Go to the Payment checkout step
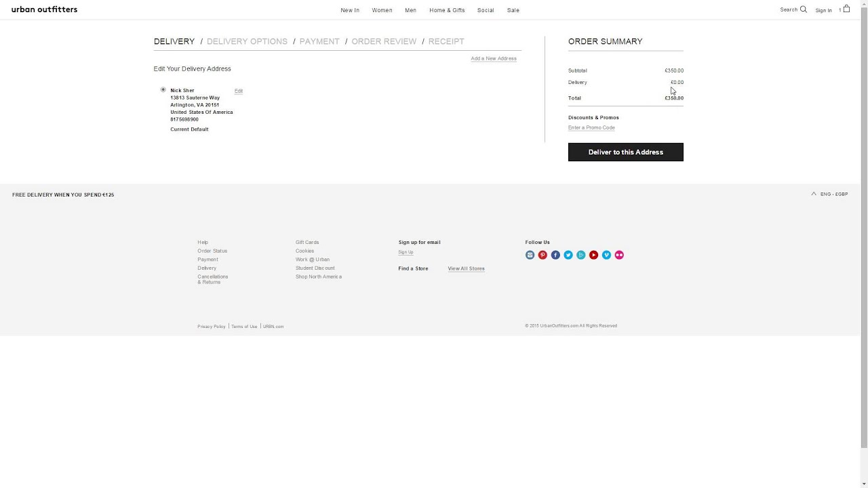The height and width of the screenshot is (488, 868). coord(319,41)
